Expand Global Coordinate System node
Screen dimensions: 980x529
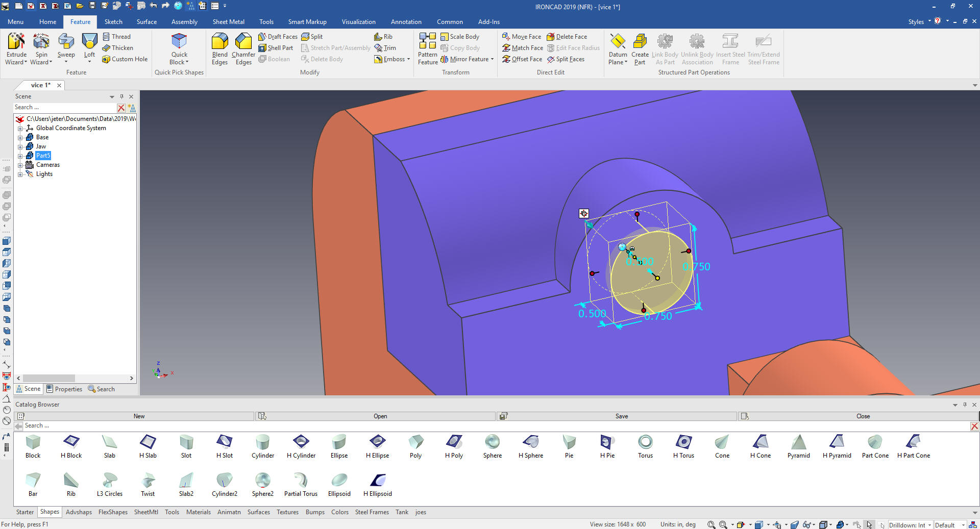tap(20, 129)
